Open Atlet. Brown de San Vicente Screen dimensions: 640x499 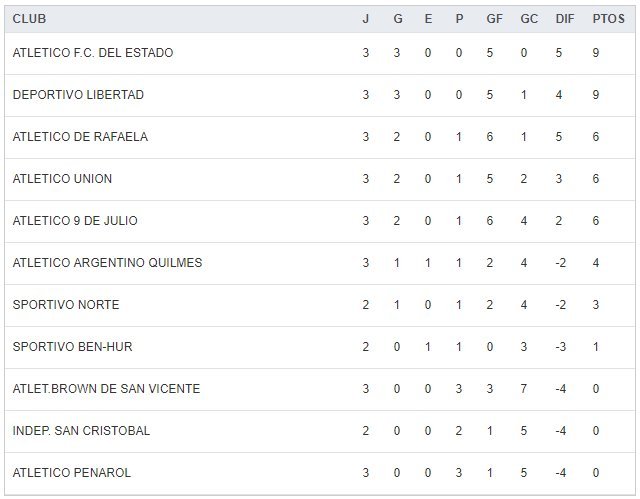point(106,389)
